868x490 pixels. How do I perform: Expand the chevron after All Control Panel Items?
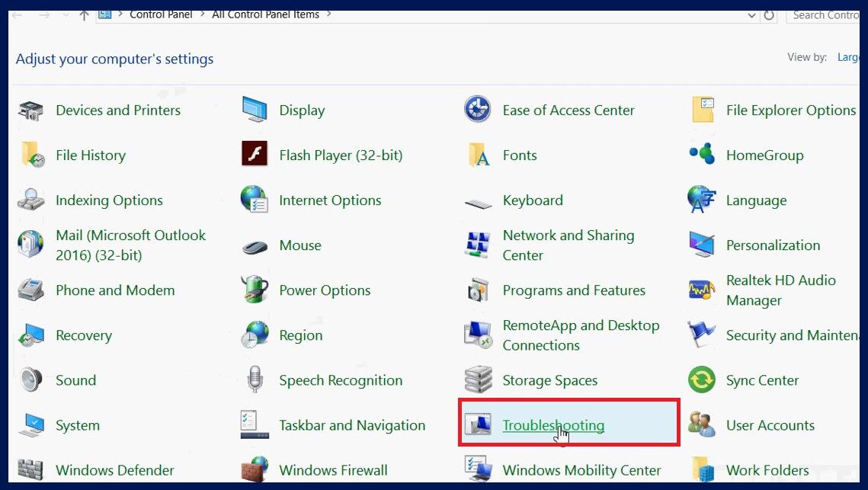click(328, 13)
